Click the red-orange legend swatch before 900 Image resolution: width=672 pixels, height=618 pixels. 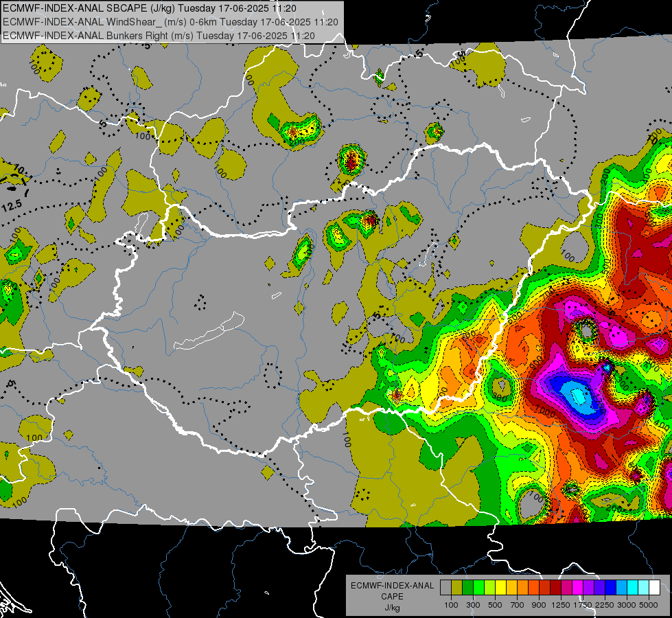coord(533,587)
